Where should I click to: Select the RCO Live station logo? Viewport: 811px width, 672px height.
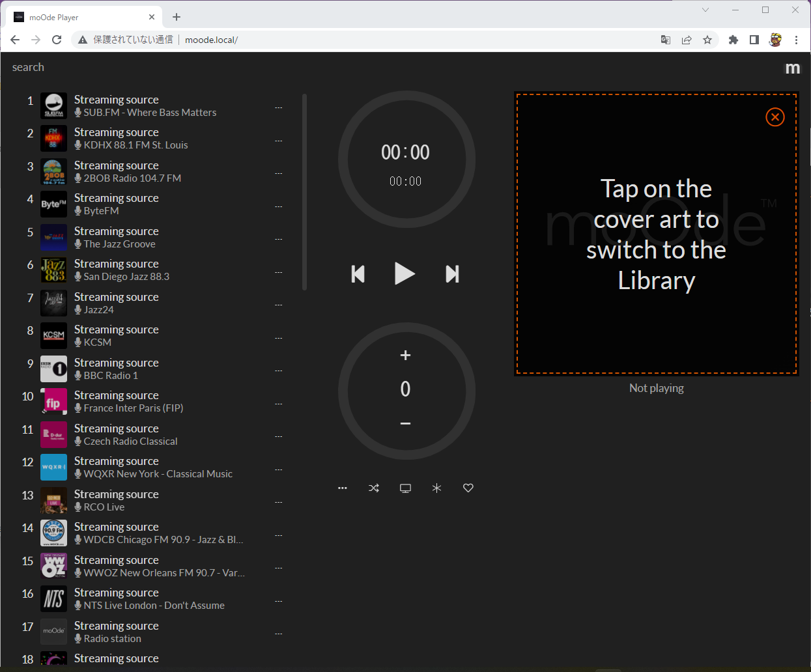53,500
